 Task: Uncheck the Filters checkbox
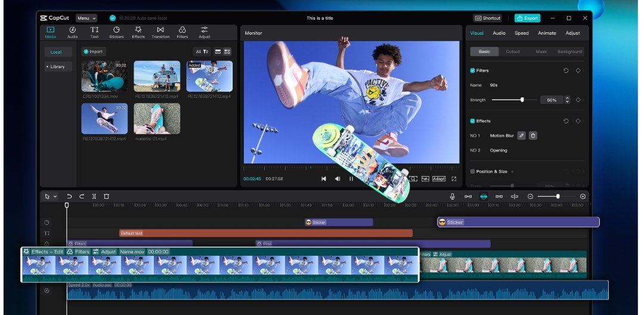point(472,70)
